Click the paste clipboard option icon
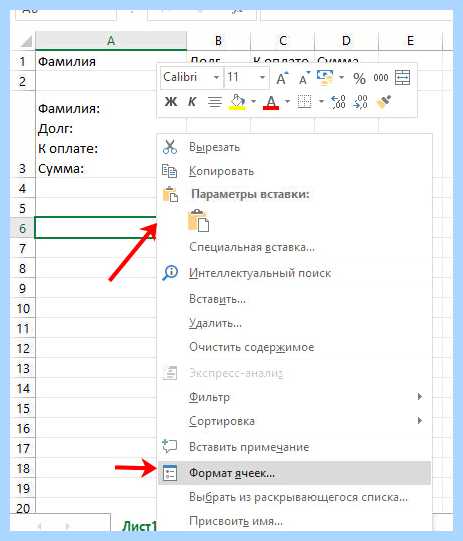 pyautogui.click(x=199, y=220)
